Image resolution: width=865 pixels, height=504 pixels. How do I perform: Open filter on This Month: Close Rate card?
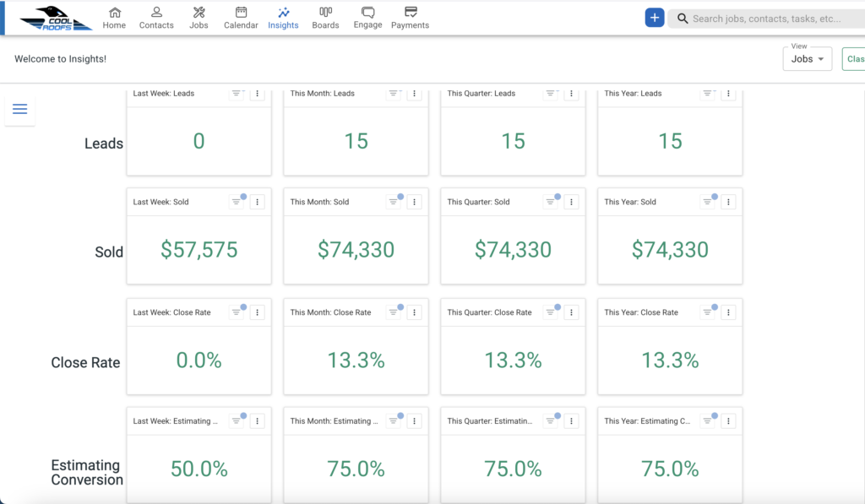pos(394,312)
